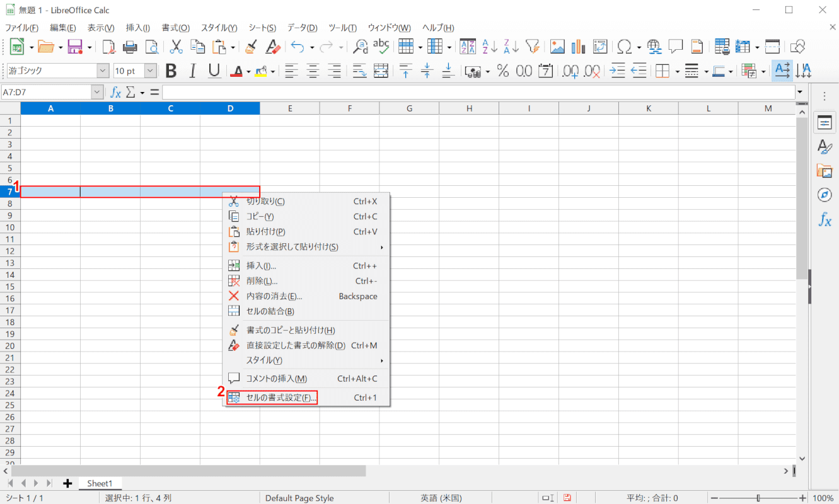Insert comment via speech bubble toolbar icon
The width and height of the screenshot is (839, 504).
point(676,46)
